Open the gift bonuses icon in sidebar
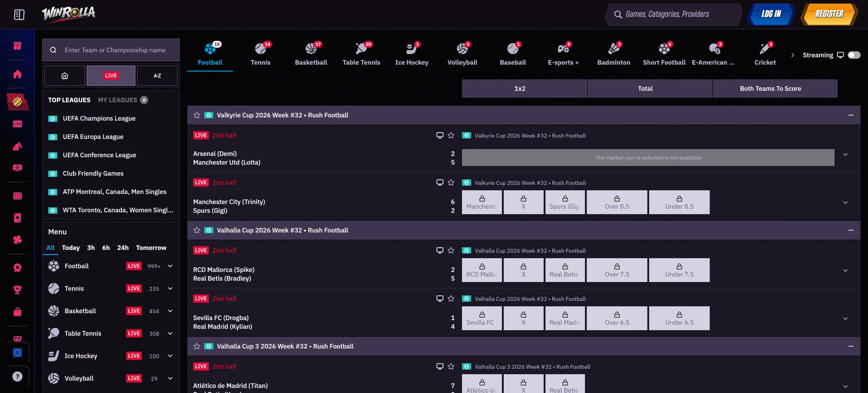The image size is (868, 393). (x=17, y=45)
